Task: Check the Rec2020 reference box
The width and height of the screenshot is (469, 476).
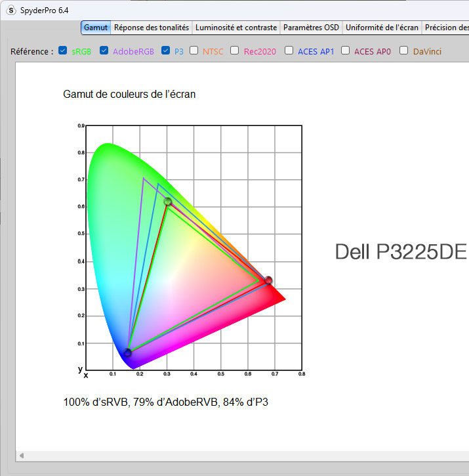Action: point(235,51)
